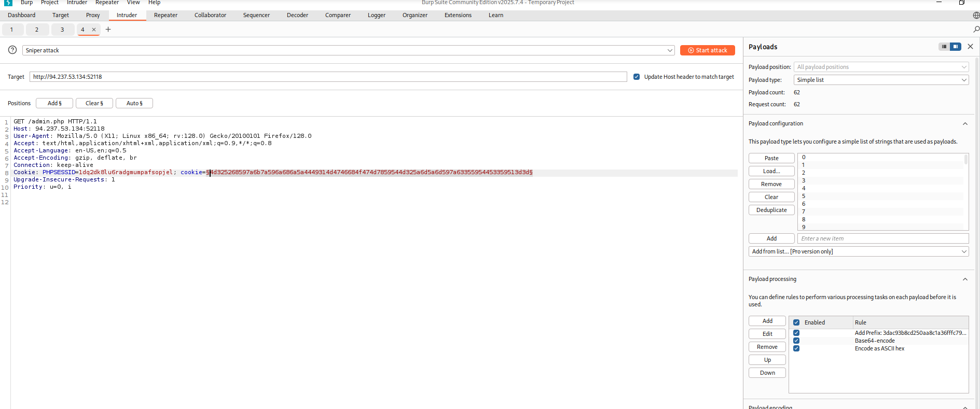Open the Decoder tab
Screen dimensions: 980x409
pyautogui.click(x=297, y=16)
